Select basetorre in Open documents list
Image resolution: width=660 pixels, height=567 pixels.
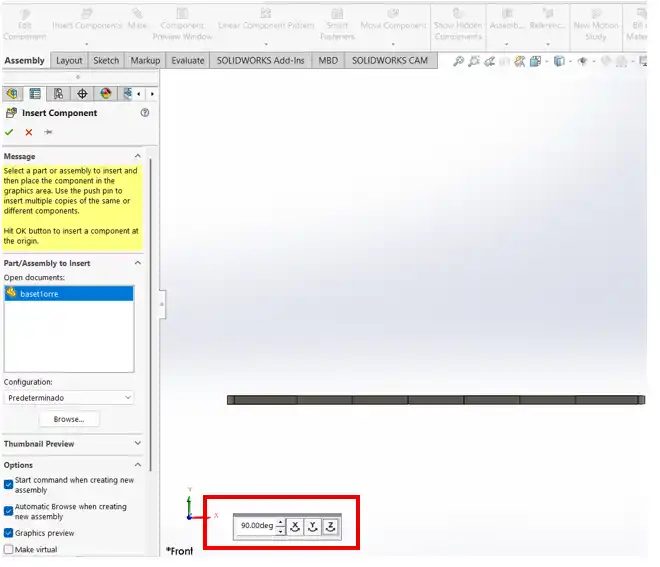69,293
